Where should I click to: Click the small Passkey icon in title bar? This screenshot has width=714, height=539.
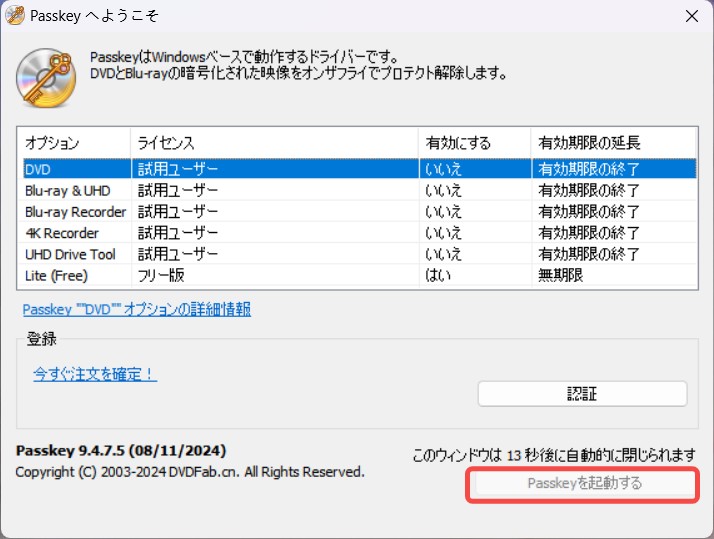click(15, 15)
